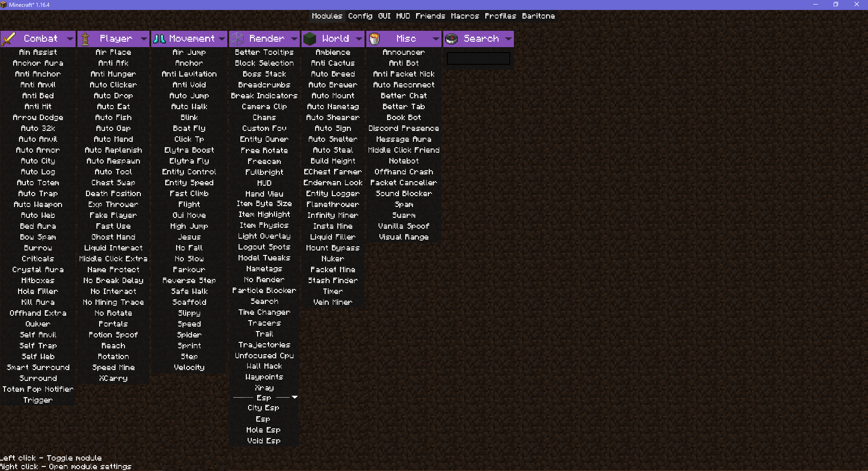Image resolution: width=868 pixels, height=471 pixels.
Task: Toggle the Xray module
Action: pos(264,388)
